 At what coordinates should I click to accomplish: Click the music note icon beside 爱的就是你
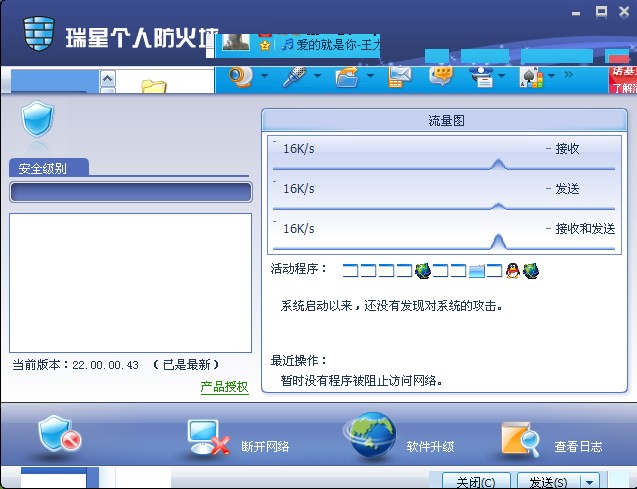coord(287,44)
